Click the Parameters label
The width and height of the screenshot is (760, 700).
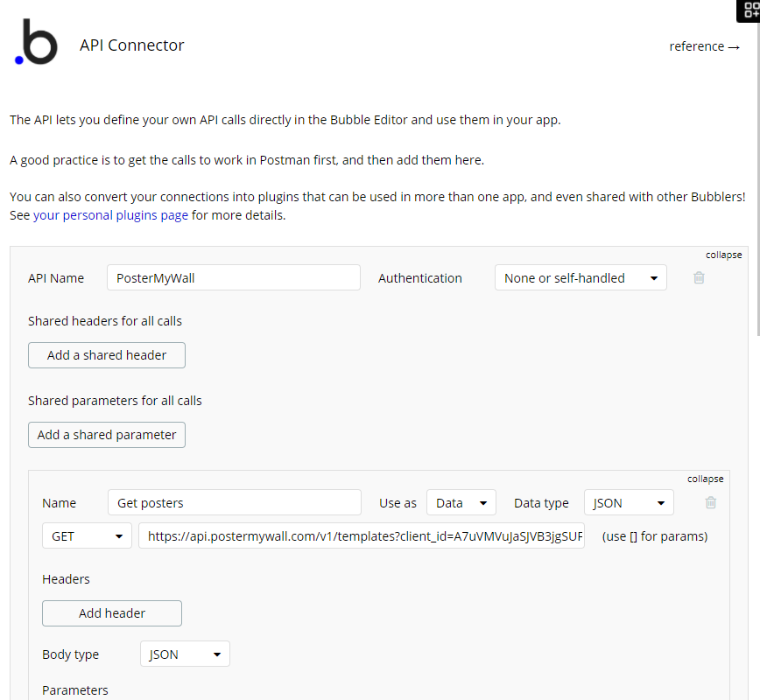pyautogui.click(x=75, y=689)
